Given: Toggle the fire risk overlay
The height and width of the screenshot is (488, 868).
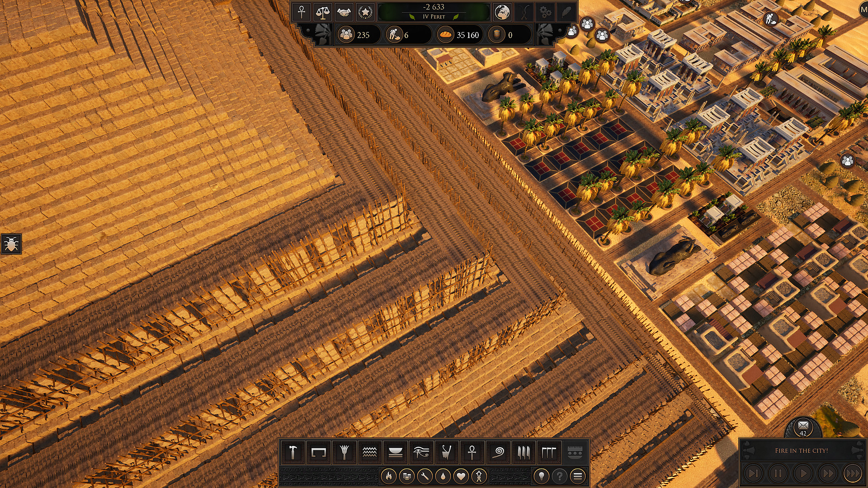Looking at the screenshot, I should tap(390, 475).
